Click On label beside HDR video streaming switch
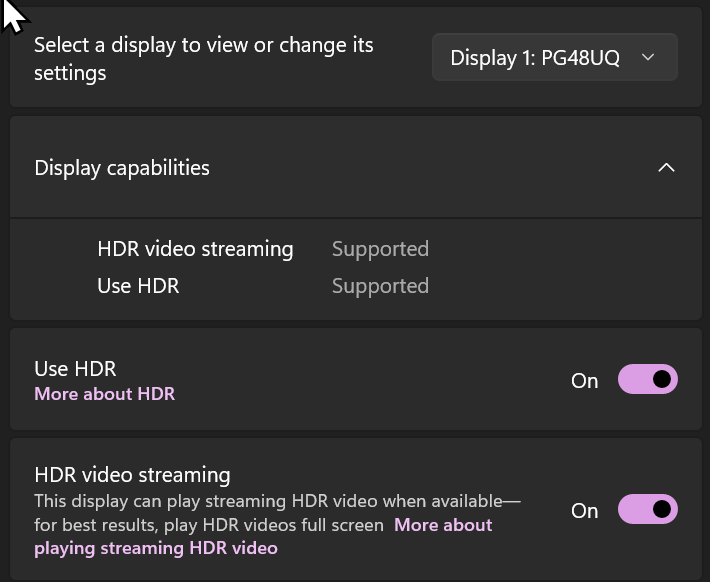 click(x=585, y=511)
